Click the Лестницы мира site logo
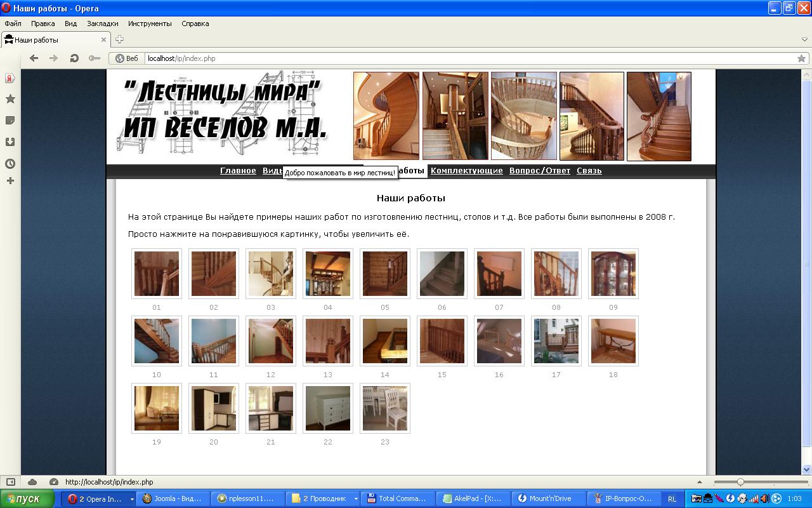 [x=221, y=114]
